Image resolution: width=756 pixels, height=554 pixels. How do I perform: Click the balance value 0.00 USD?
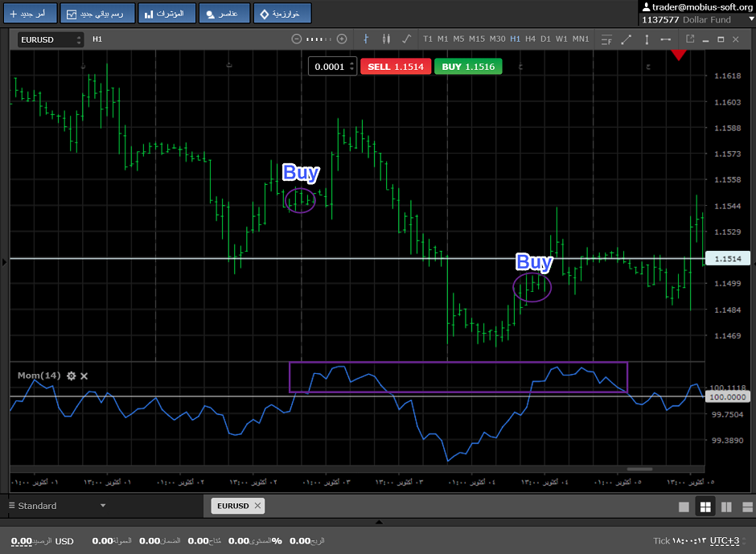click(43, 541)
